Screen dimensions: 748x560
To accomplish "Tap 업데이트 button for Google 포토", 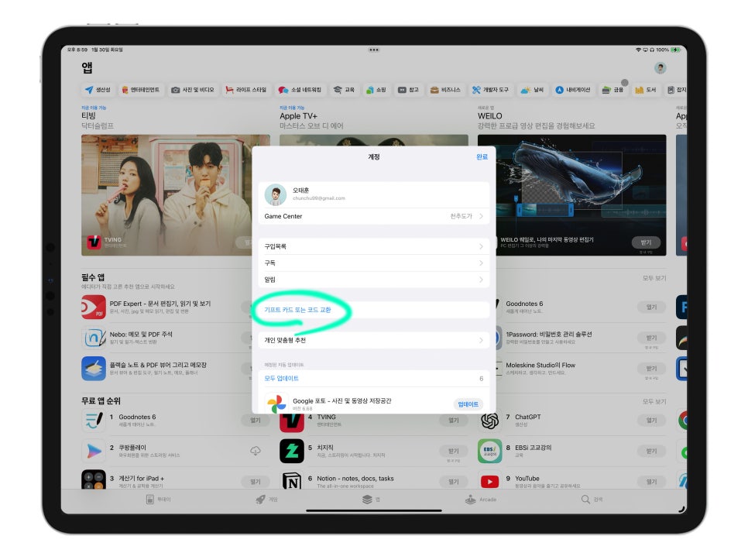I will click(x=468, y=404).
